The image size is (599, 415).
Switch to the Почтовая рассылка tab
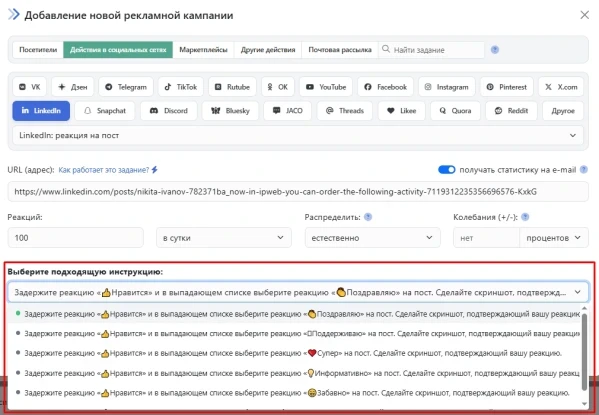pyautogui.click(x=340, y=50)
